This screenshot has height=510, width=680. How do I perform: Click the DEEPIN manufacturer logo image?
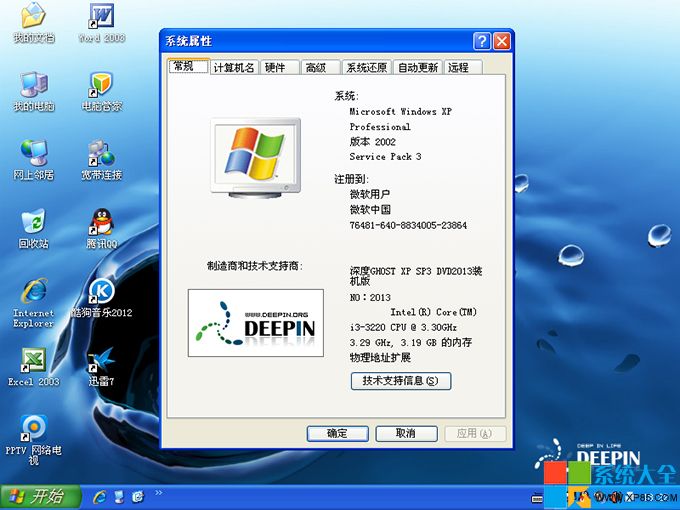(x=256, y=323)
